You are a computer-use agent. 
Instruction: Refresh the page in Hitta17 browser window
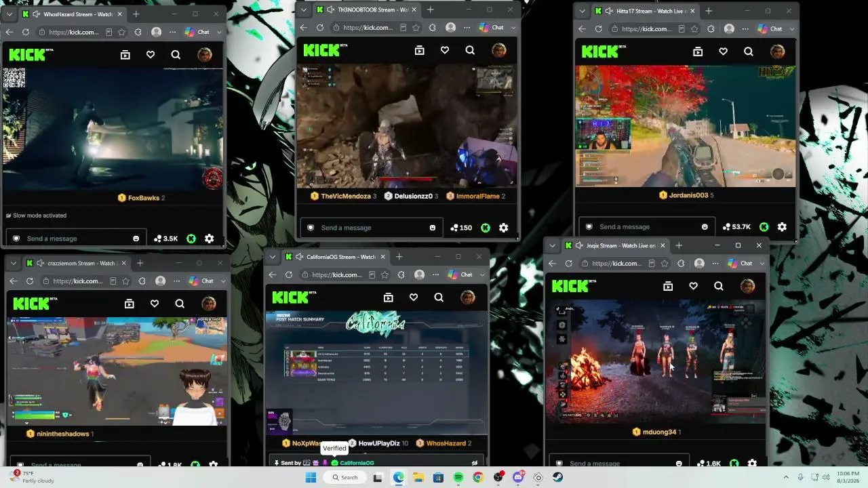point(598,28)
